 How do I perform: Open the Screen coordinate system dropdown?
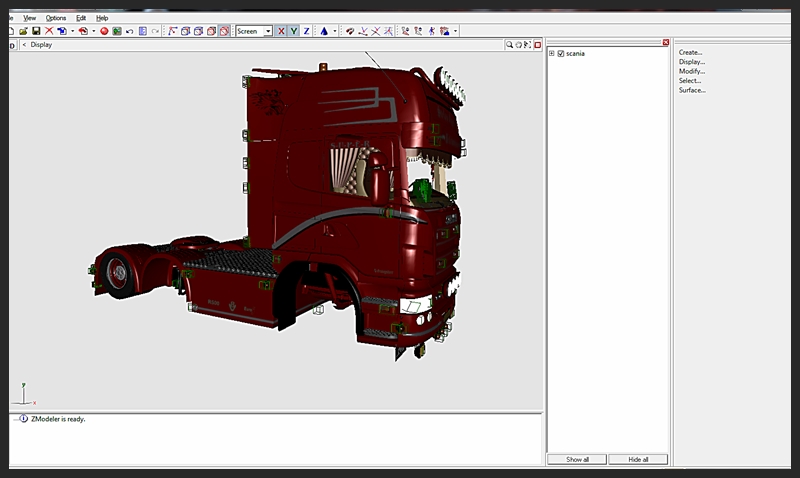coord(267,31)
